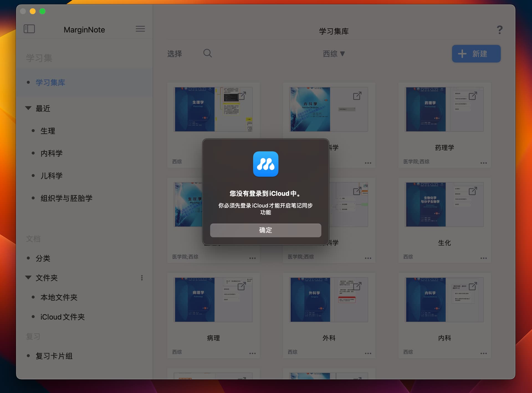Open the help question mark icon
The height and width of the screenshot is (393, 532).
pos(500,30)
